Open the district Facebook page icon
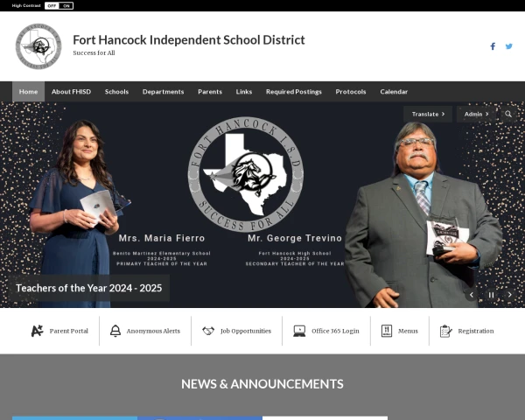Viewport: 525px width, 420px height. pos(493,46)
